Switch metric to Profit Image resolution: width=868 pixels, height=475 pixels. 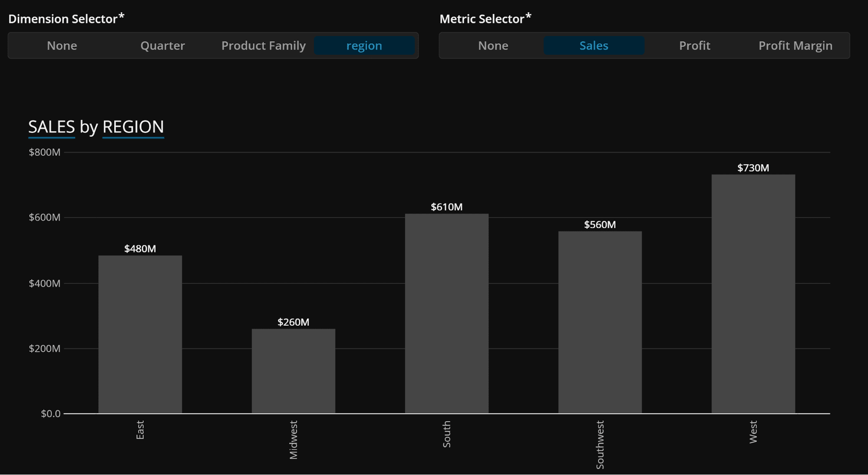click(694, 46)
